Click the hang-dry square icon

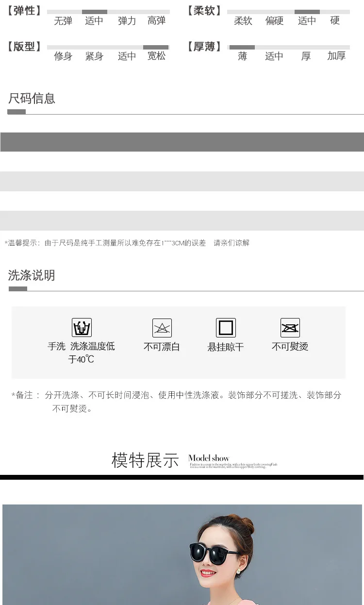coord(226,328)
